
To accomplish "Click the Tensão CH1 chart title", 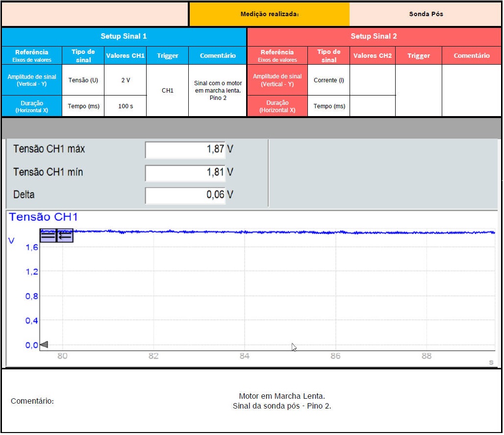I will tap(43, 217).
